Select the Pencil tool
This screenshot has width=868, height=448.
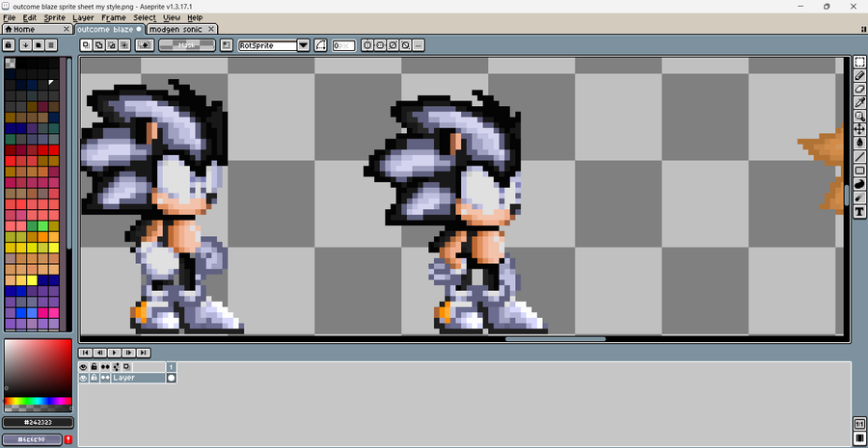click(859, 75)
